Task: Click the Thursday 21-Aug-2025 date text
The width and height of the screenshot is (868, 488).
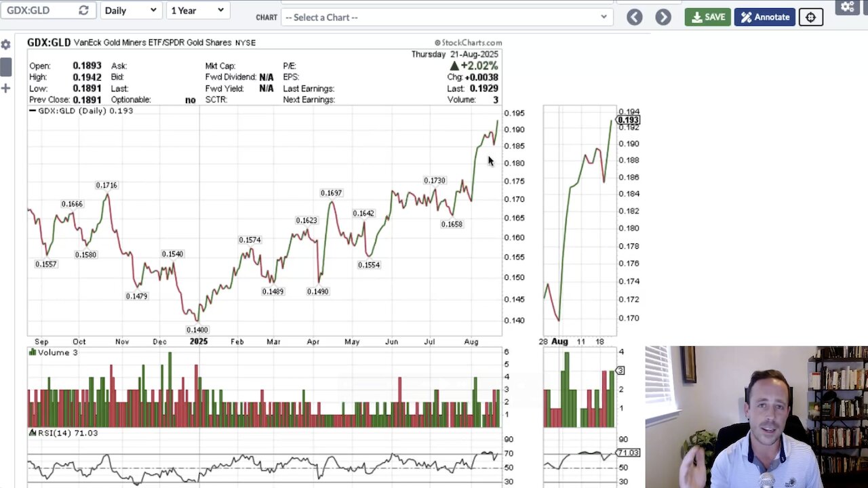Action: (x=455, y=54)
